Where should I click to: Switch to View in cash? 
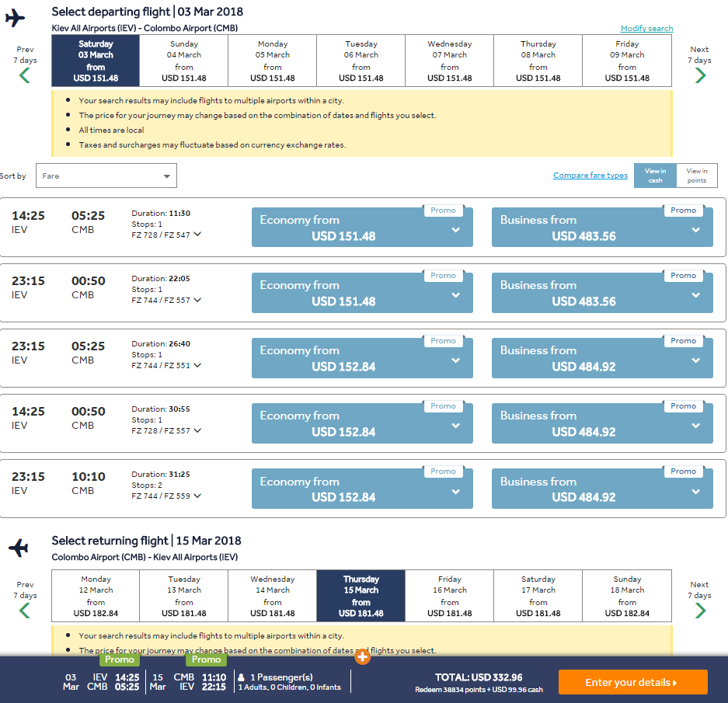pyautogui.click(x=655, y=176)
